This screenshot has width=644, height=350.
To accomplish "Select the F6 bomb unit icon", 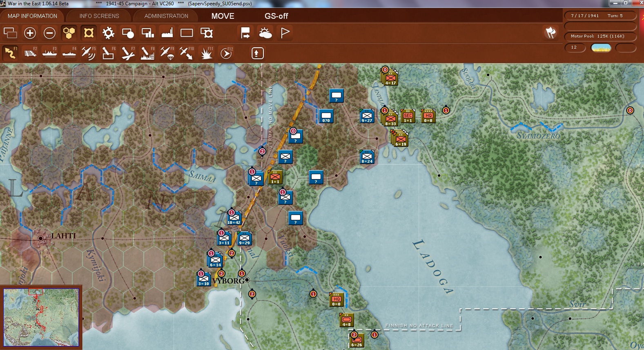I will tap(108, 53).
